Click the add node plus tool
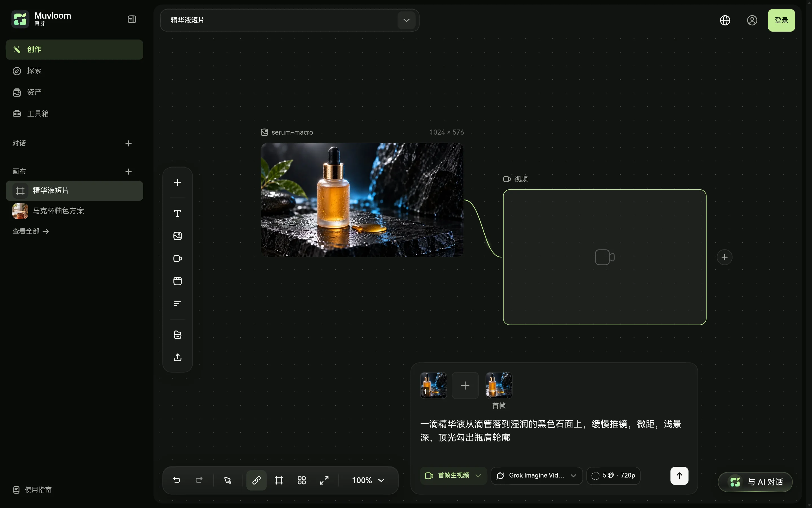812x508 pixels. (x=178, y=182)
